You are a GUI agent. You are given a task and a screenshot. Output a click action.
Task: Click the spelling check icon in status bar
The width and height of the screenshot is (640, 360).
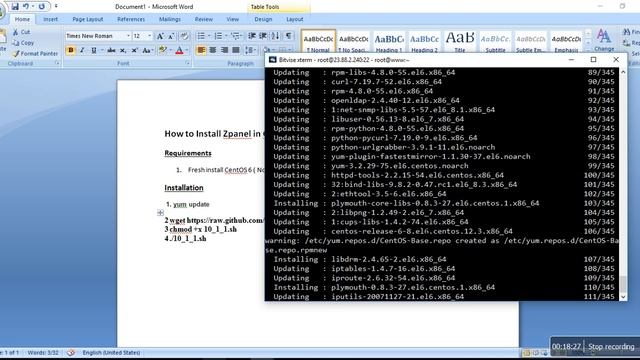pos(71,353)
